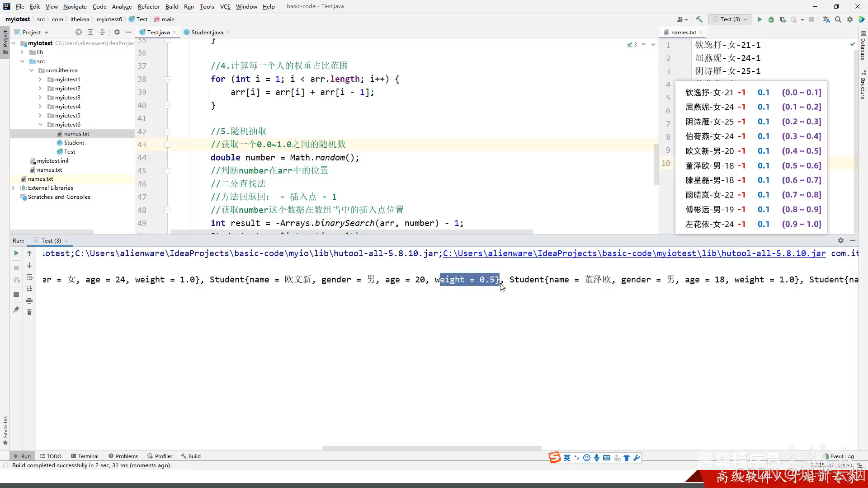The width and height of the screenshot is (868, 488).
Task: Print console output via printer icon
Action: [29, 300]
